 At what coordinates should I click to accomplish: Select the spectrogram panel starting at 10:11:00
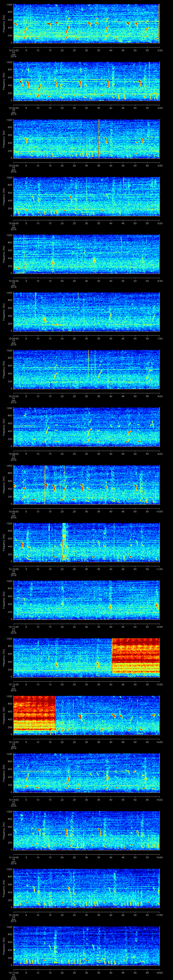point(86,600)
